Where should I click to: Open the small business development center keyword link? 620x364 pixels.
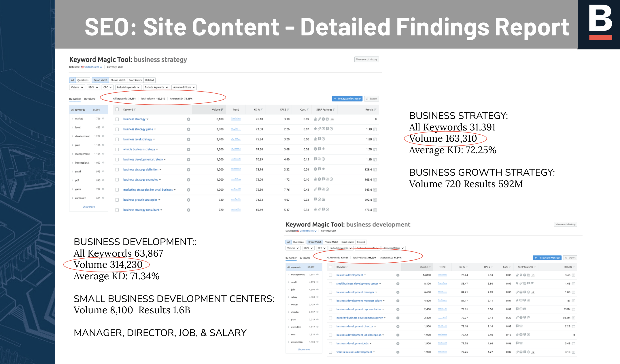point(357,284)
